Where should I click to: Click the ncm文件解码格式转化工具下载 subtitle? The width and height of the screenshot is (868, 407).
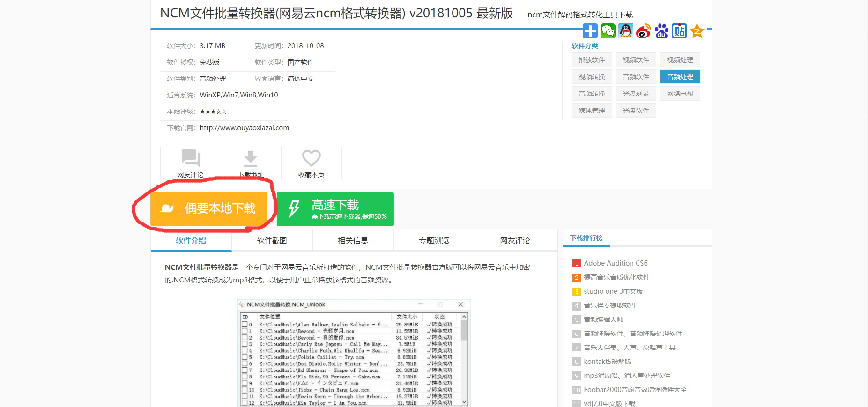(x=580, y=15)
